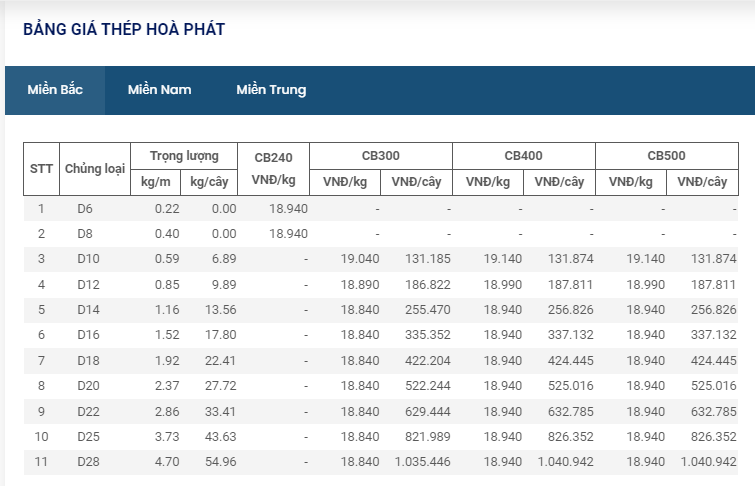Click the CB500 column group header
755x486 pixels.
click(666, 156)
